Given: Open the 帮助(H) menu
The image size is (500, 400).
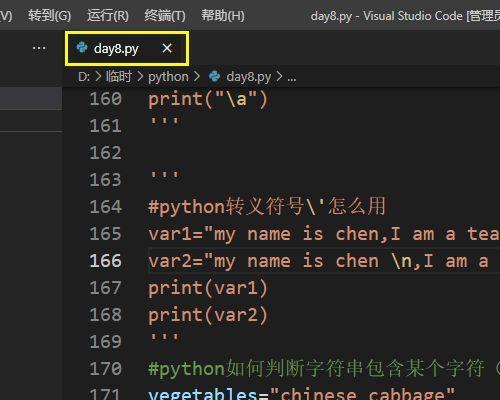Looking at the screenshot, I should pyautogui.click(x=223, y=15).
